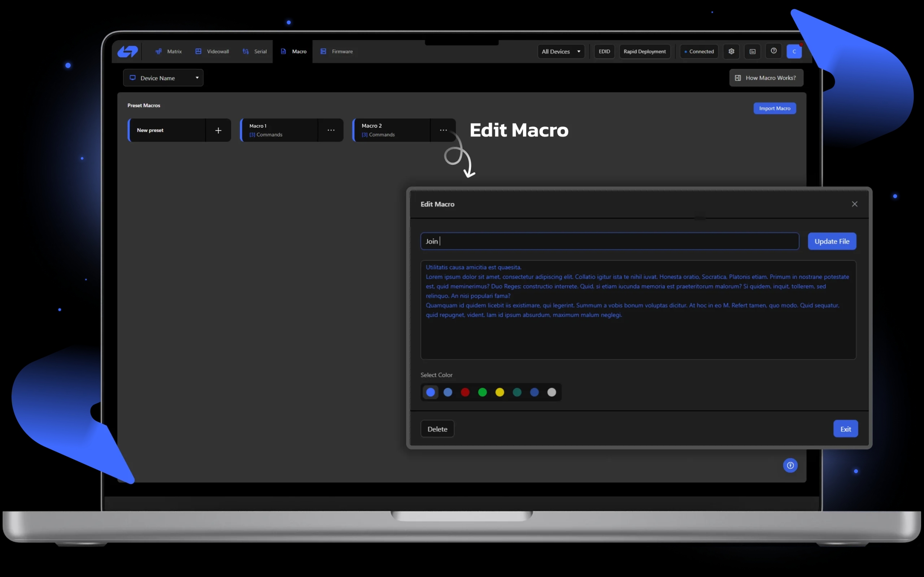Select the yellow macro color swatch
The height and width of the screenshot is (577, 924).
click(x=500, y=392)
